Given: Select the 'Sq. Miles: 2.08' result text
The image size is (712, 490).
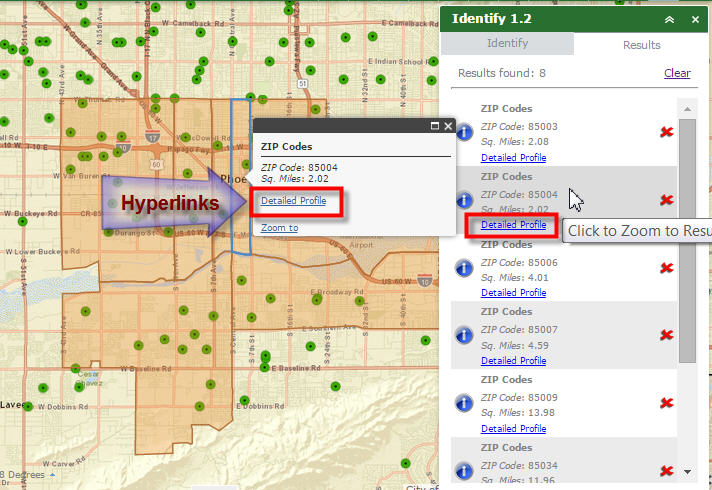Looking at the screenshot, I should click(514, 142).
